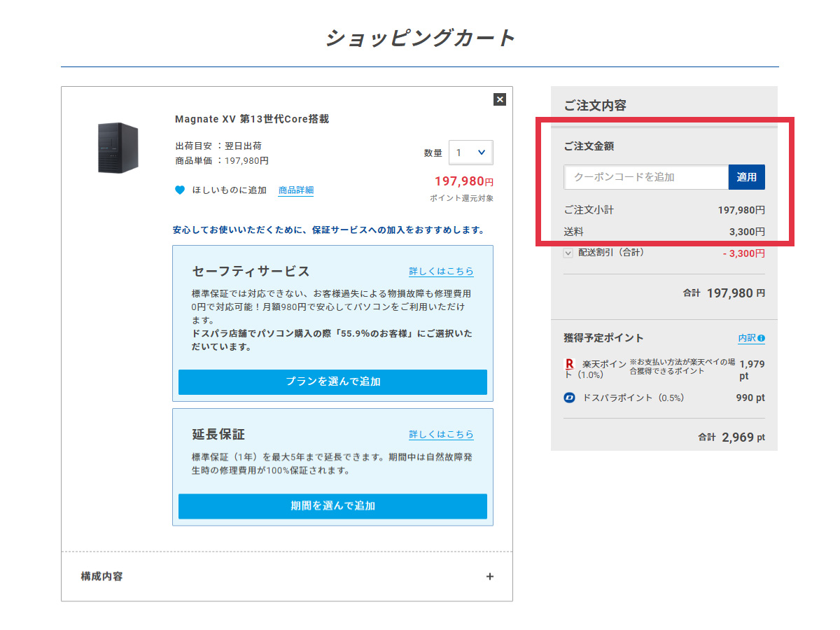Screen dimensions: 840x630
Task: Click the ご注文小計 label
Action: click(x=589, y=210)
